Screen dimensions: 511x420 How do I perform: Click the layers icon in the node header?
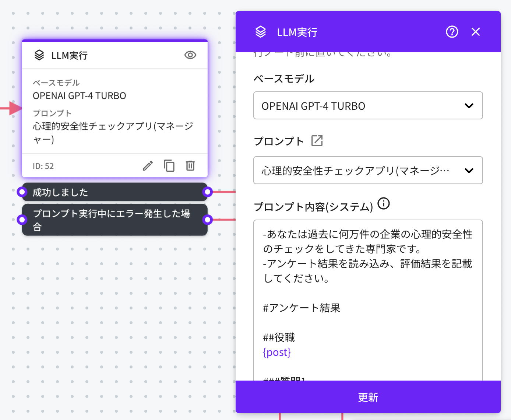point(39,55)
